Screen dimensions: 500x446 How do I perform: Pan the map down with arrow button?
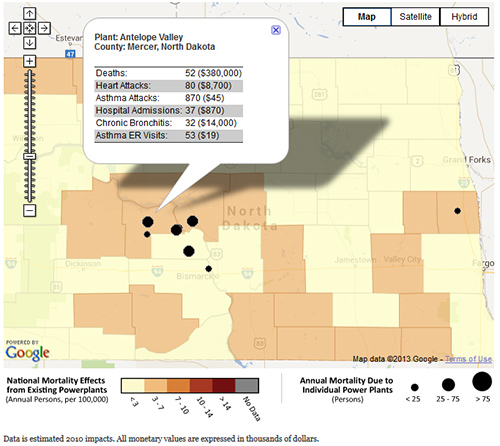point(29,43)
